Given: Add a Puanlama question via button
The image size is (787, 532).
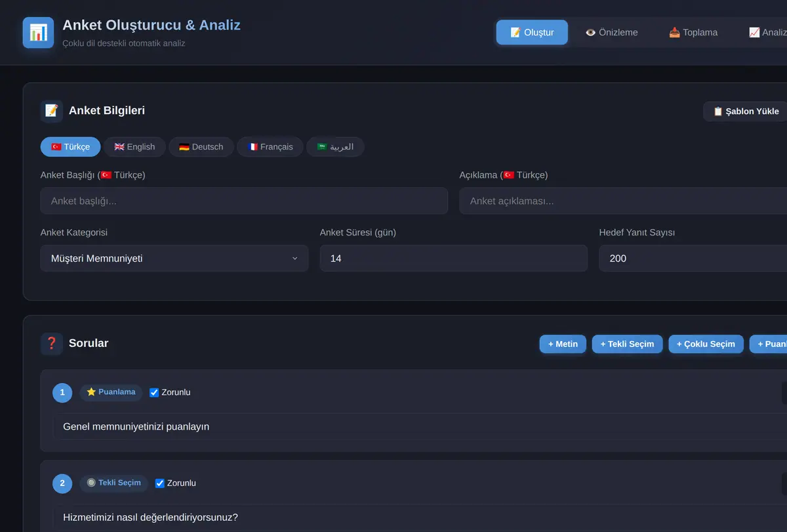Looking at the screenshot, I should [x=769, y=344].
